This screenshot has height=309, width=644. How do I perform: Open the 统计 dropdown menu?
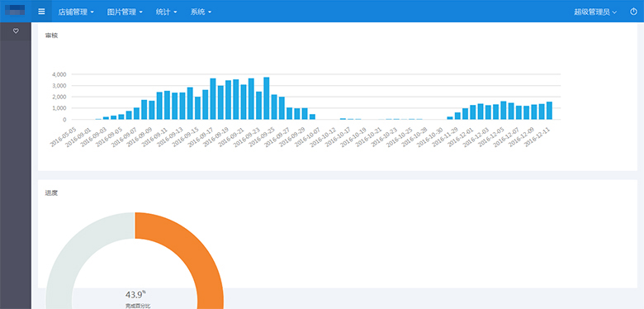click(x=166, y=12)
